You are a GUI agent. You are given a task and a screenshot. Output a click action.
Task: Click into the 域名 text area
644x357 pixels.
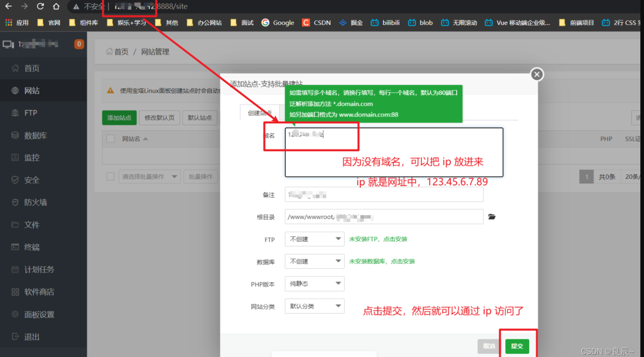click(x=394, y=152)
